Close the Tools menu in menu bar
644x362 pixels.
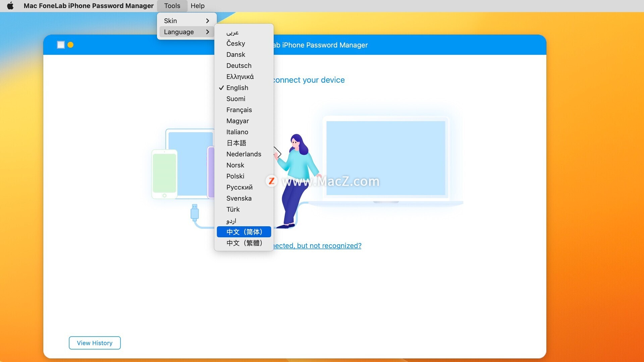pos(172,6)
